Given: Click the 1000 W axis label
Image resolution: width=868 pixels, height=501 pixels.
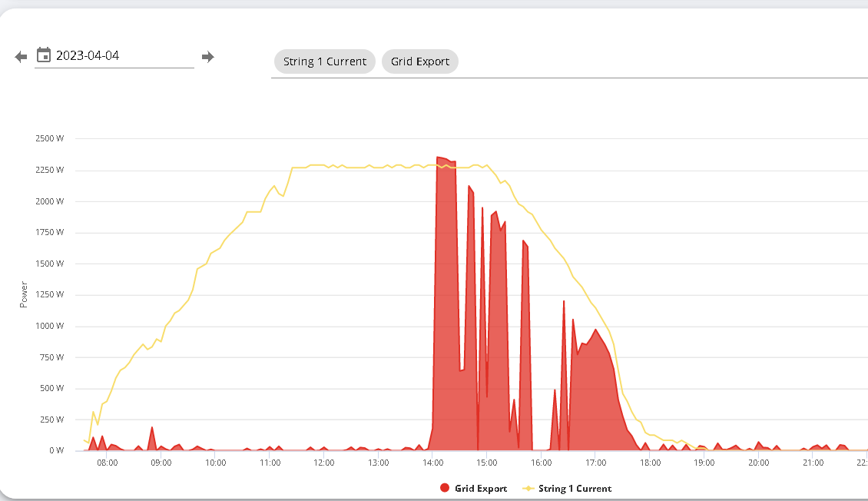Looking at the screenshot, I should click(x=50, y=326).
